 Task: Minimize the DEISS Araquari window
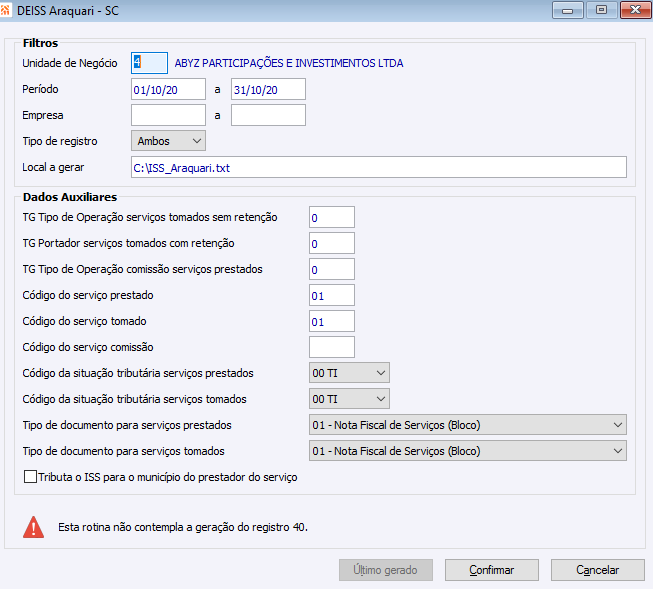[x=568, y=10]
